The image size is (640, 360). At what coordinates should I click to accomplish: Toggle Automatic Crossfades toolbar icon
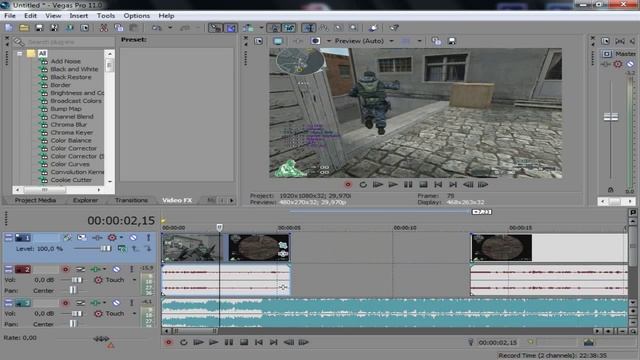point(231,28)
